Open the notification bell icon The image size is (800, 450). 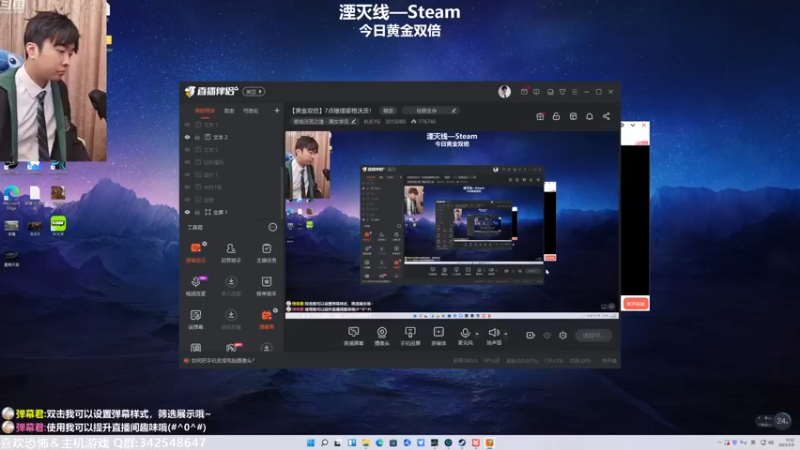click(589, 116)
